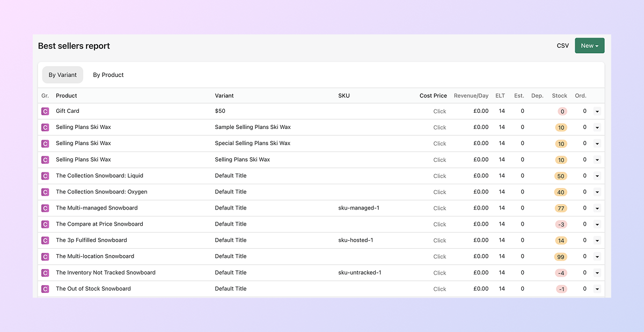Click product name The Collection Snowboard: Oxygen

tap(101, 192)
